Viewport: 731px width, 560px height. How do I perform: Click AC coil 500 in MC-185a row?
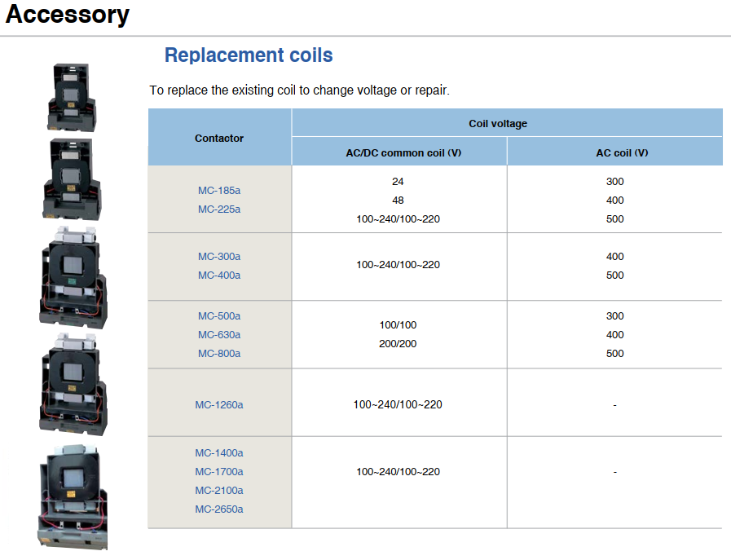point(615,219)
